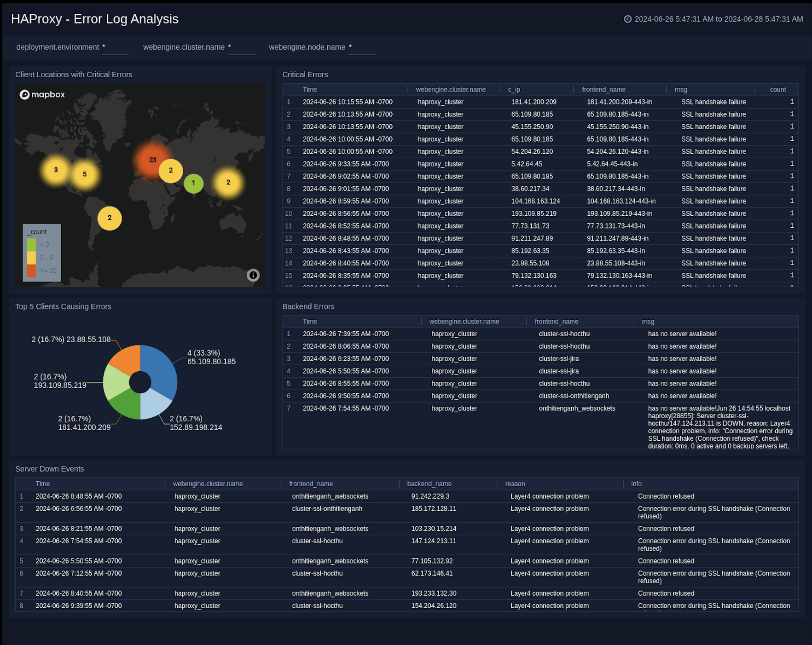Click the South America marker labeled 2
Screen dimensions: 812x645
tap(110, 218)
